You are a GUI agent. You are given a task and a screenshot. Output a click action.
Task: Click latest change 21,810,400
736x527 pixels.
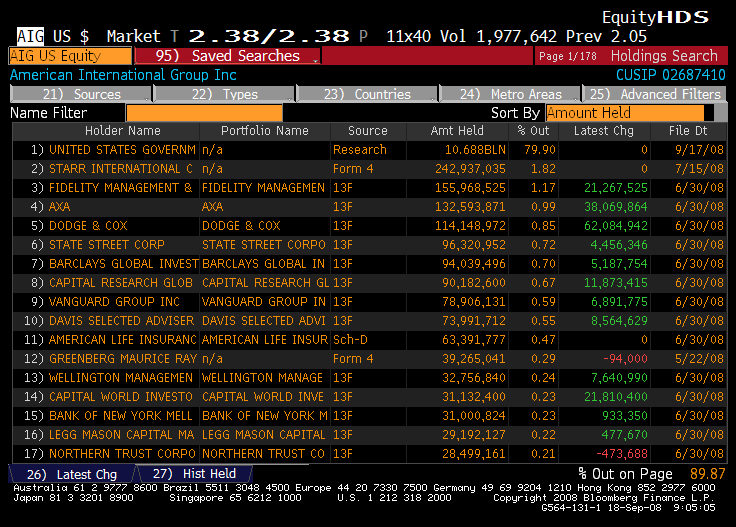pyautogui.click(x=616, y=397)
